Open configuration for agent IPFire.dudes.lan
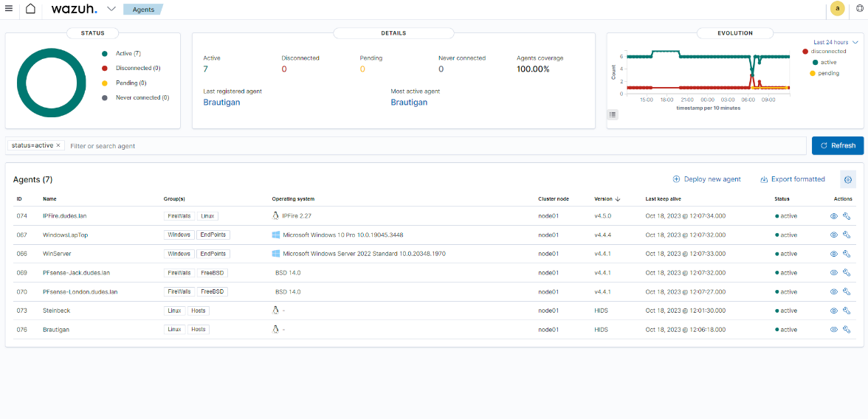Image resolution: width=868 pixels, height=419 pixels. pos(847,215)
